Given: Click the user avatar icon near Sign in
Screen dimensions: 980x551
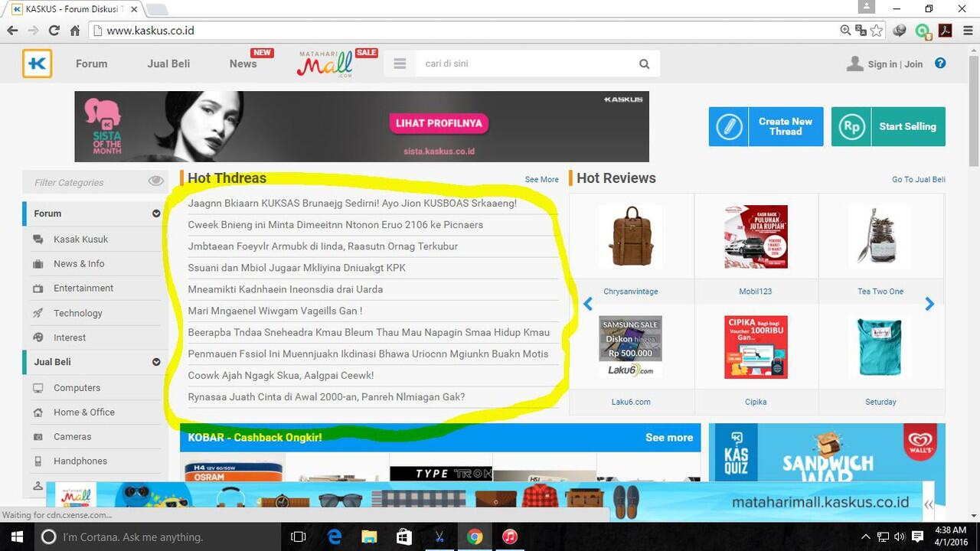Looking at the screenshot, I should [x=855, y=64].
